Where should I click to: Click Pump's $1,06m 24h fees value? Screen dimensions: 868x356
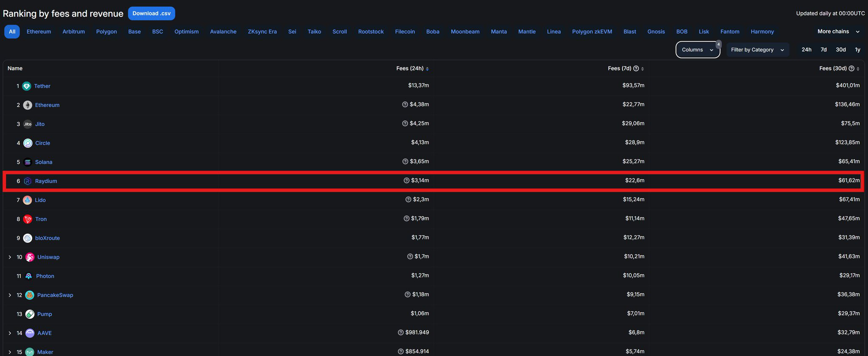point(420,313)
